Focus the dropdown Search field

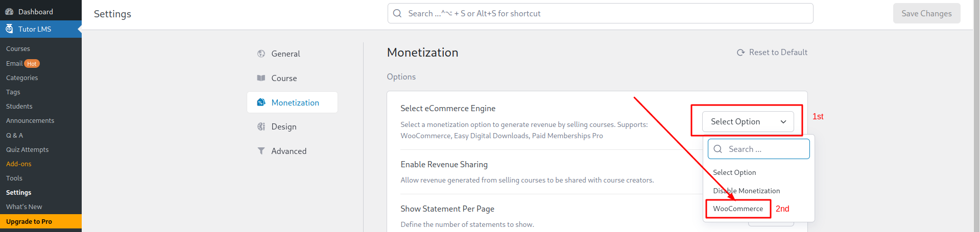tap(758, 149)
